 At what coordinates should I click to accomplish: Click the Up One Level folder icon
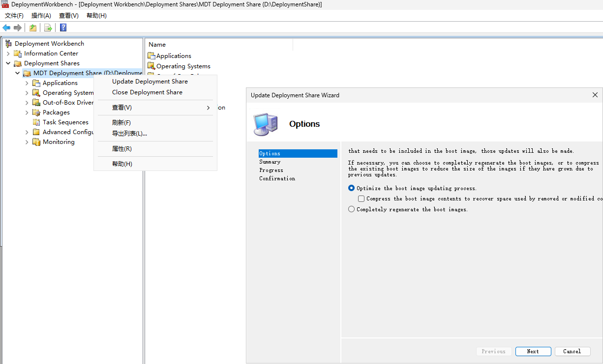[x=33, y=28]
